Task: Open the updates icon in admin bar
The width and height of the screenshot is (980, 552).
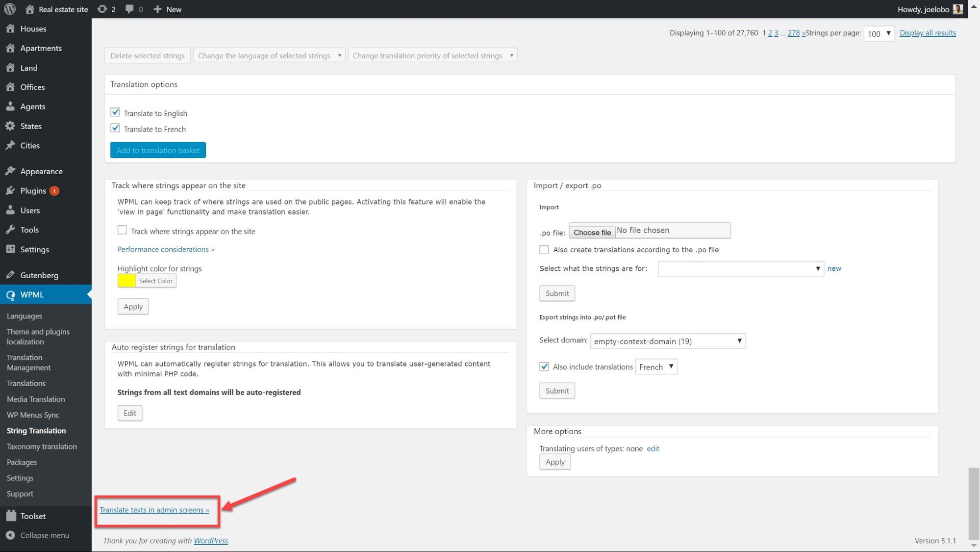Action: 102,9
